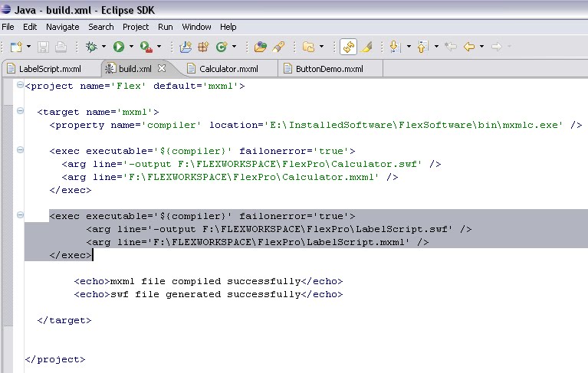This screenshot has width=588, height=373.
Task: Open the Window menu
Action: point(196,27)
